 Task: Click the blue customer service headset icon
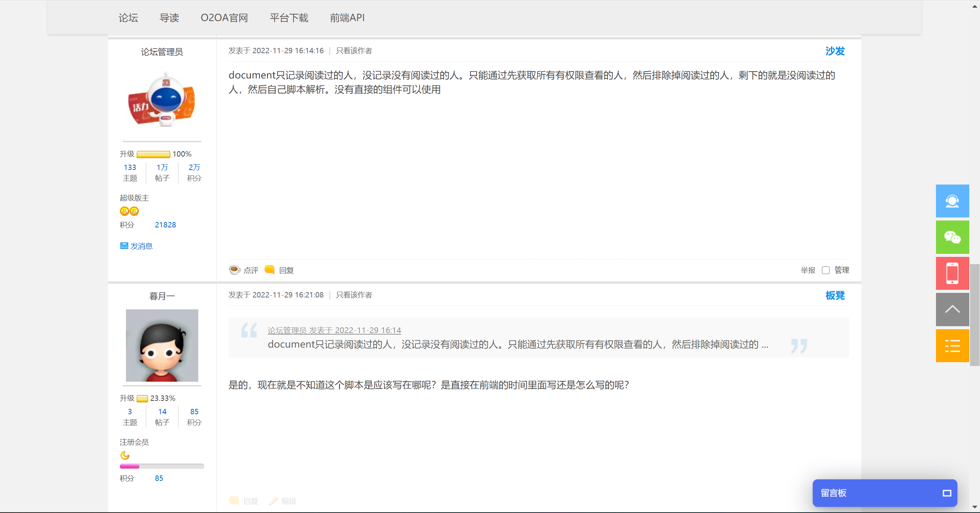pos(952,201)
